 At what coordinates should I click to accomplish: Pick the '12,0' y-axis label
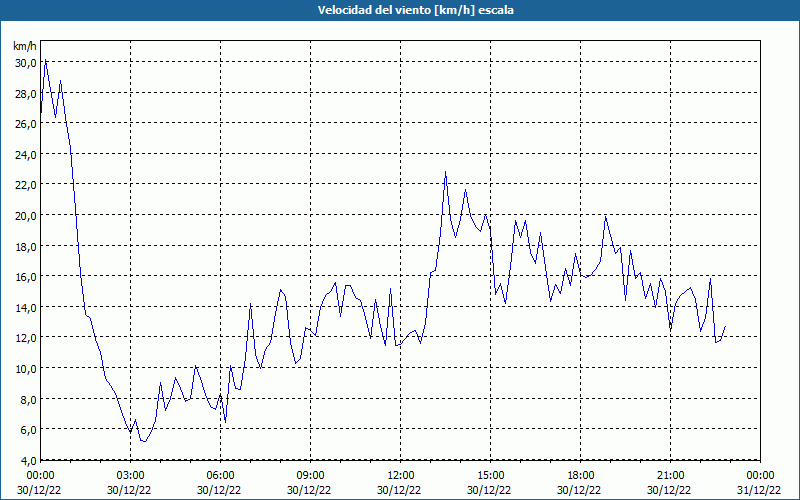coord(26,338)
